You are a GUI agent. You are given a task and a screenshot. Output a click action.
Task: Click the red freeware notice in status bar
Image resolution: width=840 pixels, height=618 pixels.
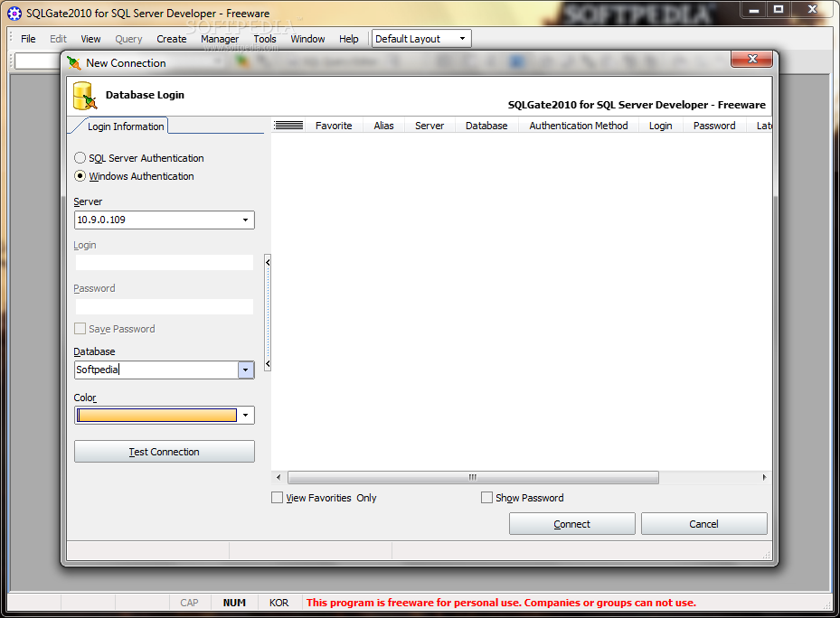point(501,603)
